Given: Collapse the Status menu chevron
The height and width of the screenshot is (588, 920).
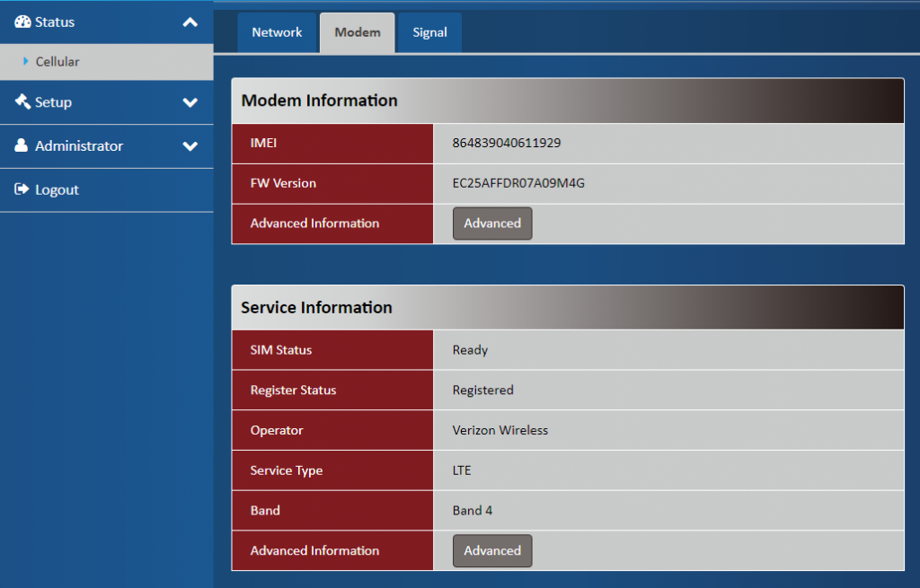Looking at the screenshot, I should (190, 22).
